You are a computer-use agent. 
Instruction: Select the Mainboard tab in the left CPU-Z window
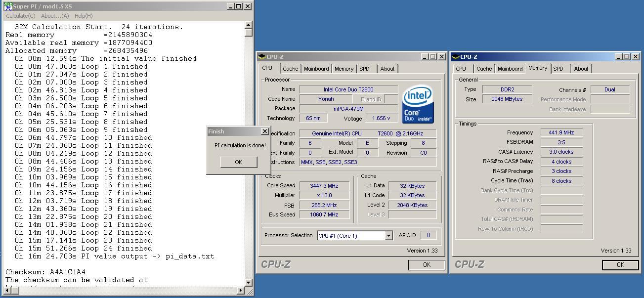tap(316, 69)
